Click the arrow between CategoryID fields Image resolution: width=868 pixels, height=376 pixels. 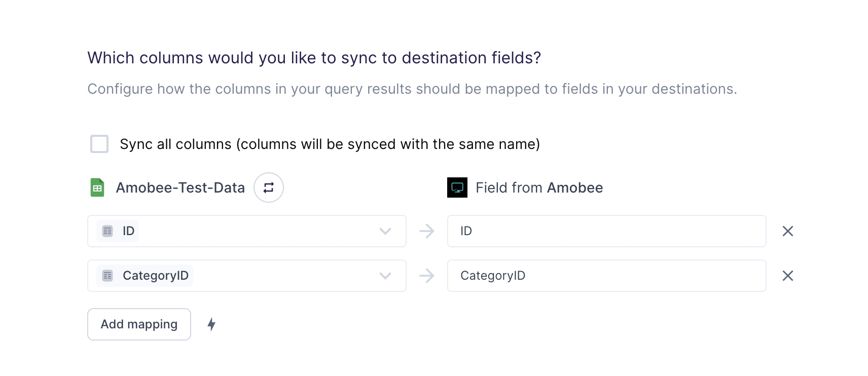pyautogui.click(x=427, y=276)
